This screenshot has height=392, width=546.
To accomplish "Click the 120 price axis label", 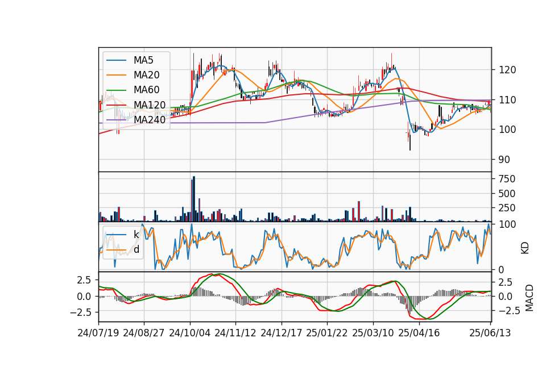I will click(507, 70).
